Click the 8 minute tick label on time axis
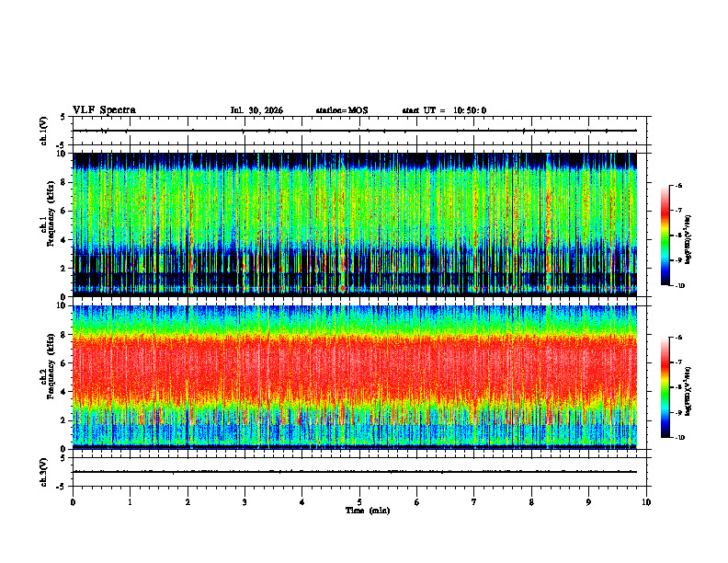Image resolution: width=728 pixels, height=563 pixels. pos(531,502)
